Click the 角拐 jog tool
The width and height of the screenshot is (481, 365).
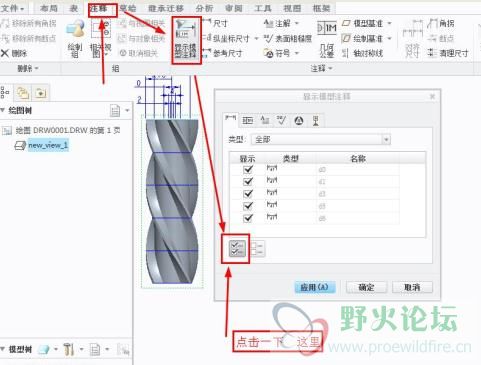click(441, 23)
